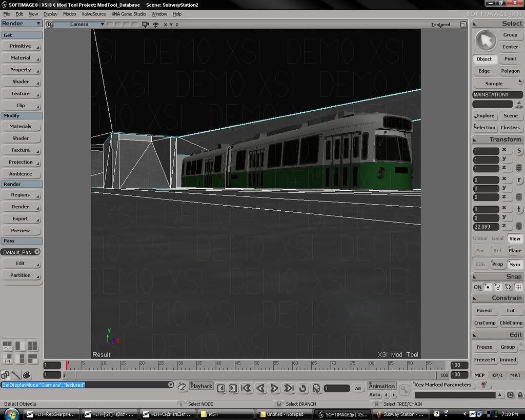Click the camera icon in viewport toolbar

coord(145,25)
